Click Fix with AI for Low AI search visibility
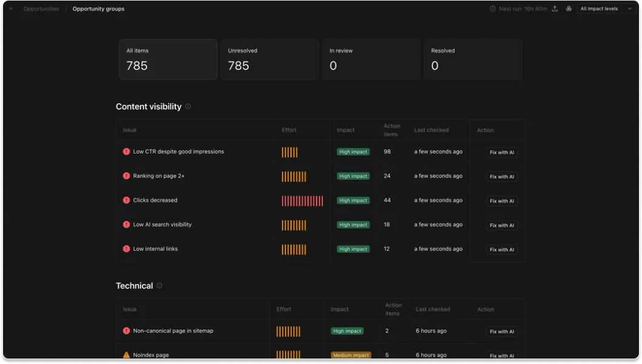The height and width of the screenshot is (364, 642). [x=501, y=225]
